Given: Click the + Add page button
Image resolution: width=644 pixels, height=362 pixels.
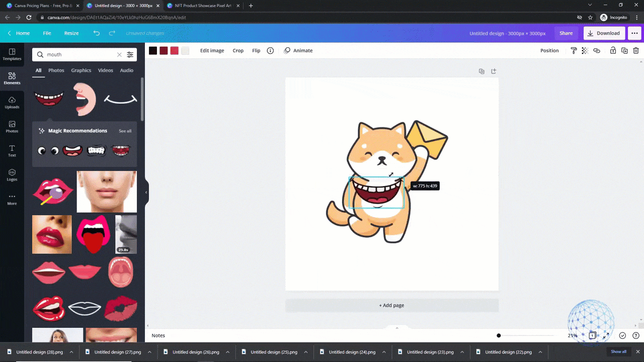Looking at the screenshot, I should tap(391, 305).
